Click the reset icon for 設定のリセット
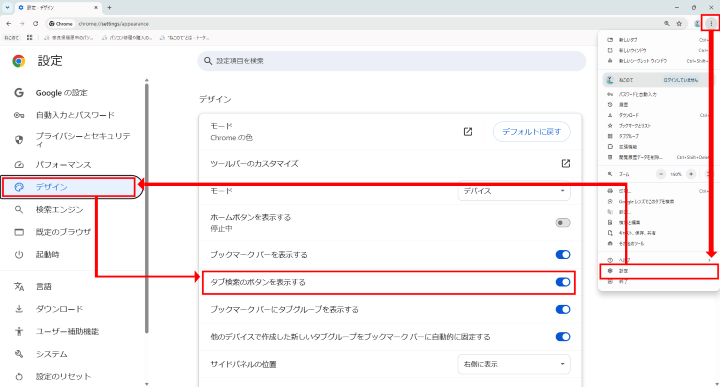The height and width of the screenshot is (387, 720). 19,376
